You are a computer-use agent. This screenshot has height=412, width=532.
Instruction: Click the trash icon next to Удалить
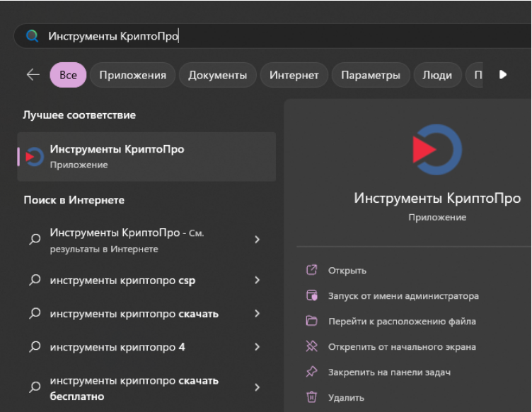pos(312,396)
